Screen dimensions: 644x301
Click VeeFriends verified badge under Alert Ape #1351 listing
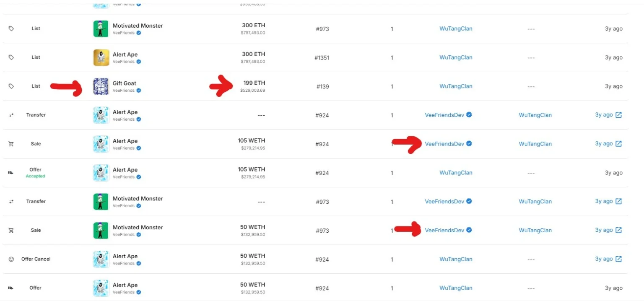tap(139, 62)
